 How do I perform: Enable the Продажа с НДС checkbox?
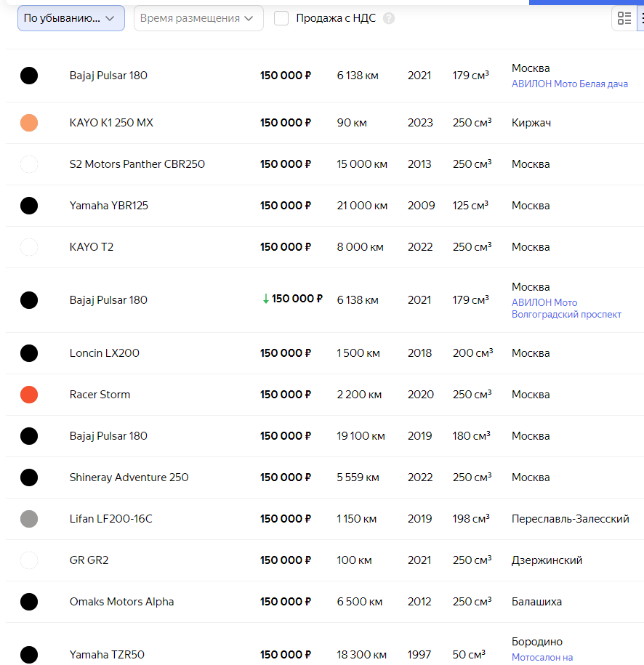point(281,18)
